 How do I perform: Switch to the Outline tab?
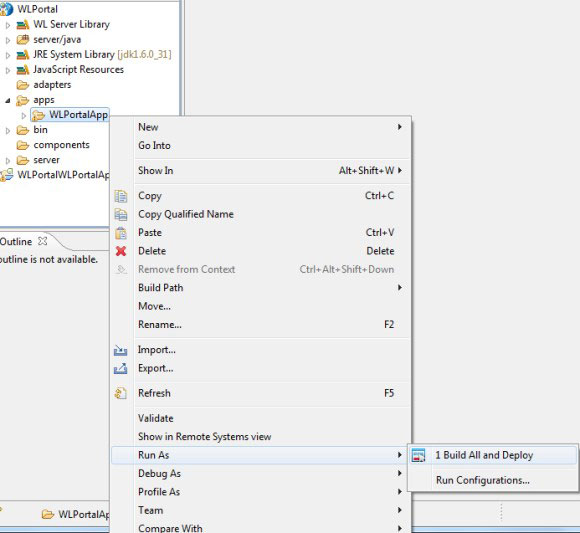(x=16, y=242)
